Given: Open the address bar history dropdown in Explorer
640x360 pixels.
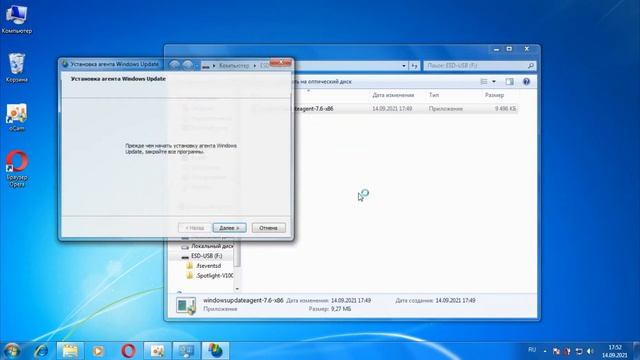Looking at the screenshot, I should 404,66.
